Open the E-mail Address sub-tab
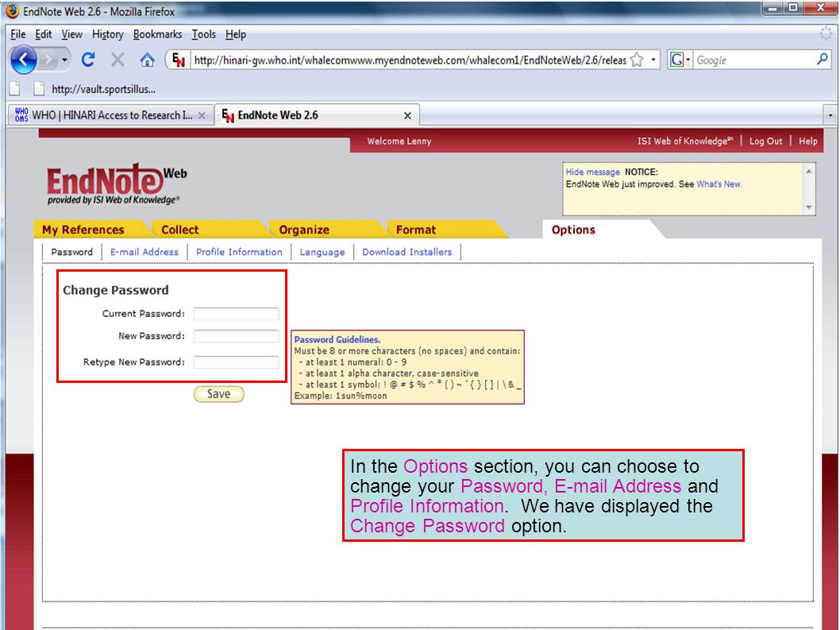This screenshot has width=840, height=630. 144,252
